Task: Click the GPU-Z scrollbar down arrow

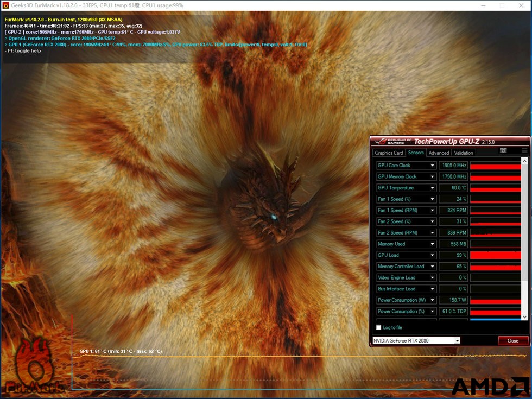Action: click(524, 317)
